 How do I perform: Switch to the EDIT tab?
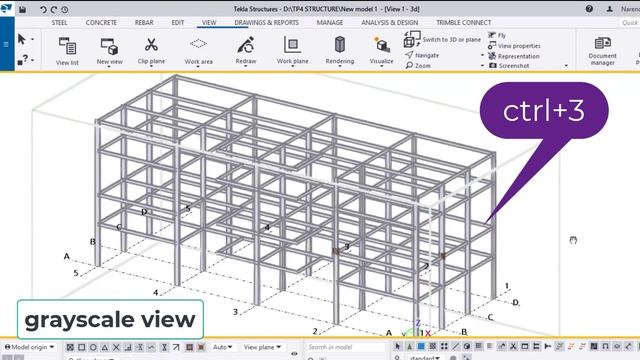178,23
